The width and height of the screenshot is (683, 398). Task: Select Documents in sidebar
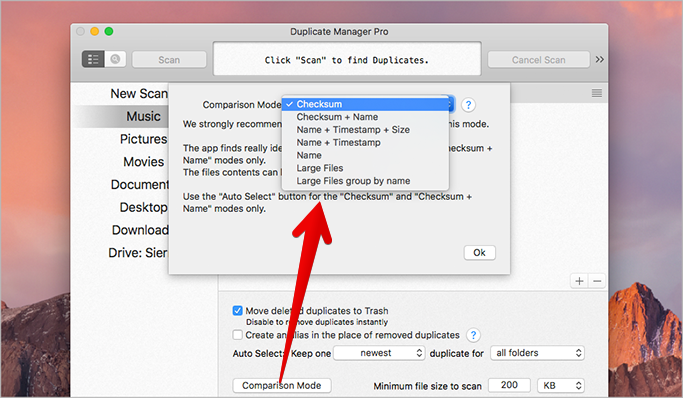click(x=139, y=184)
